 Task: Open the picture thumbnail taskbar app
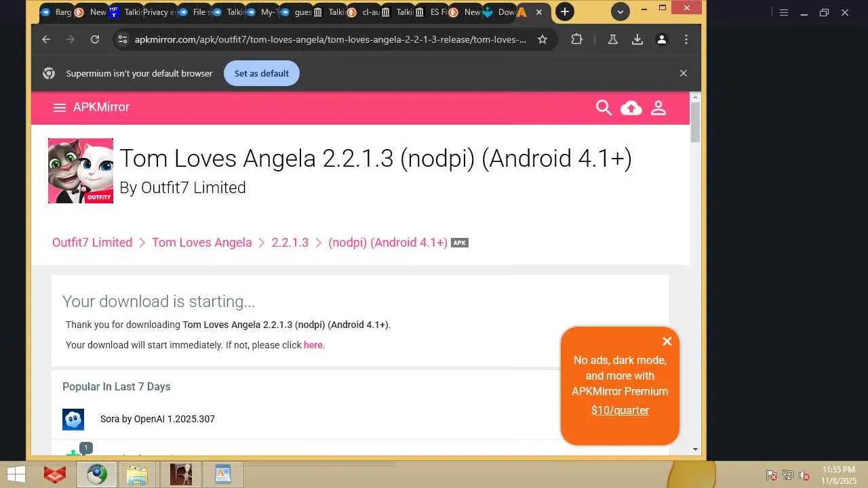pos(180,474)
